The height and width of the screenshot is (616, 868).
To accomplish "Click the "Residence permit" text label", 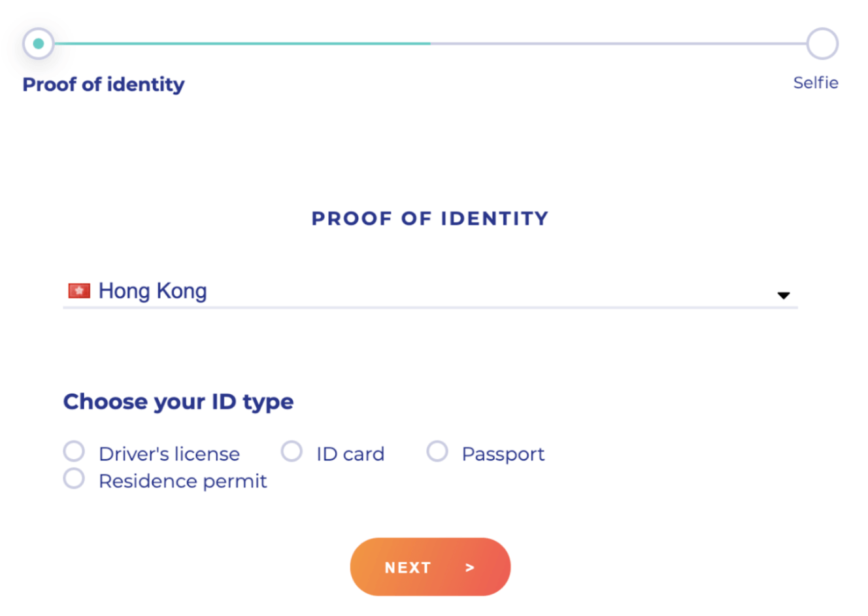I will click(183, 481).
